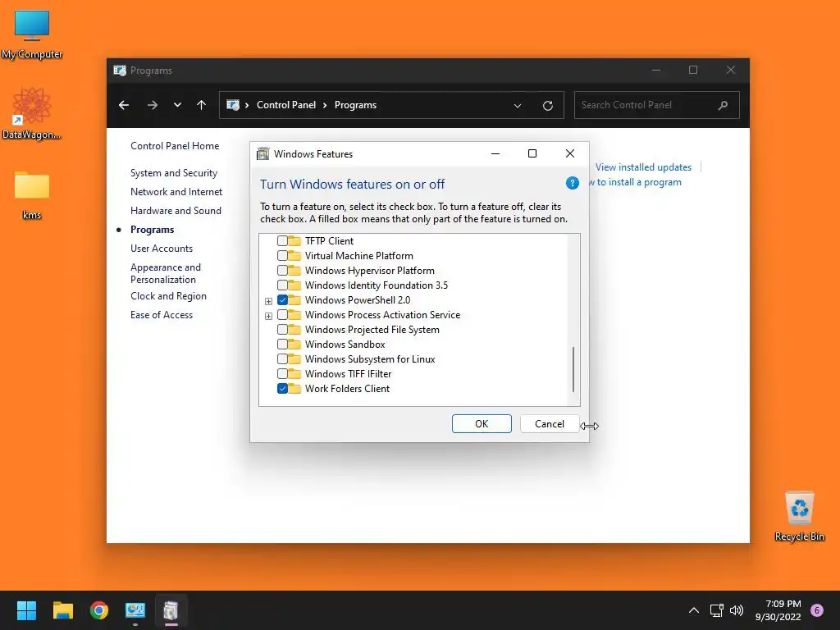Open Appearance and Personalization category
The image size is (840, 630).
[x=166, y=273]
